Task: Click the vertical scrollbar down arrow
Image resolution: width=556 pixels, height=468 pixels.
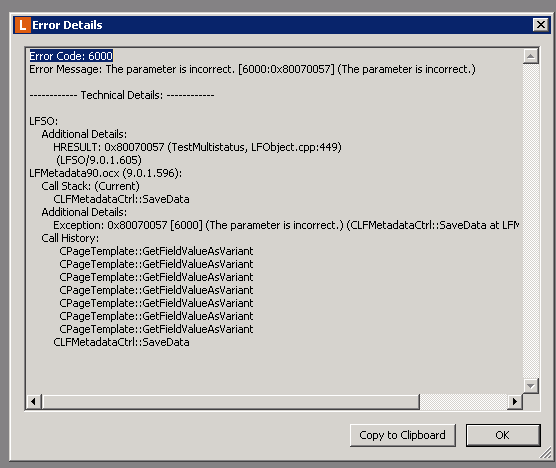Action: pyautogui.click(x=531, y=386)
